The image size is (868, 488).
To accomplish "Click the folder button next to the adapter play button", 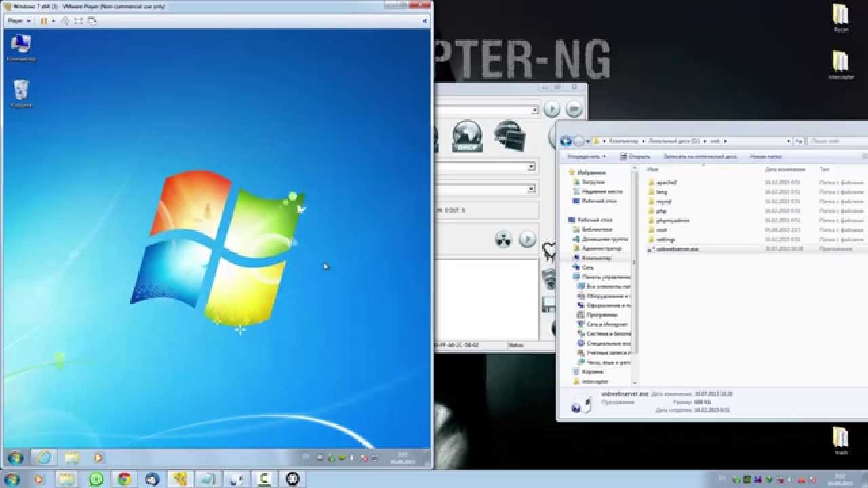I will [574, 108].
